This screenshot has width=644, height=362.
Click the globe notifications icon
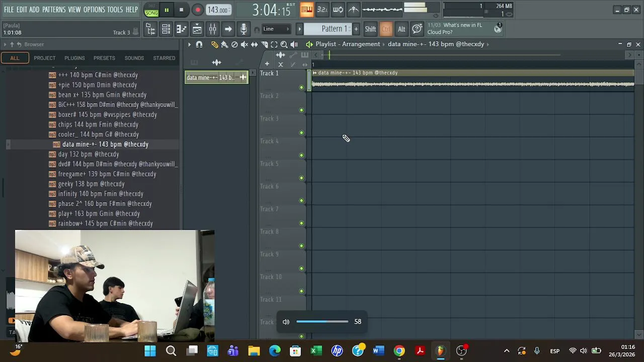pos(498,29)
